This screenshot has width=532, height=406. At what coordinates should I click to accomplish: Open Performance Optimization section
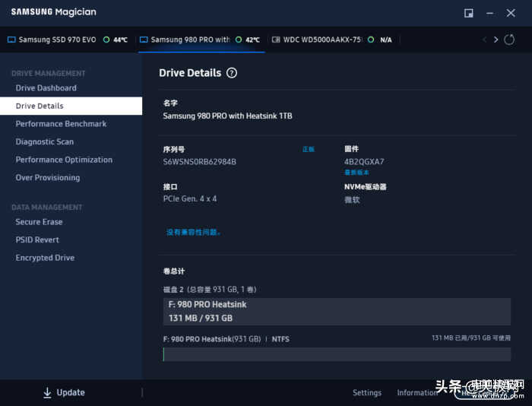pyautogui.click(x=64, y=160)
